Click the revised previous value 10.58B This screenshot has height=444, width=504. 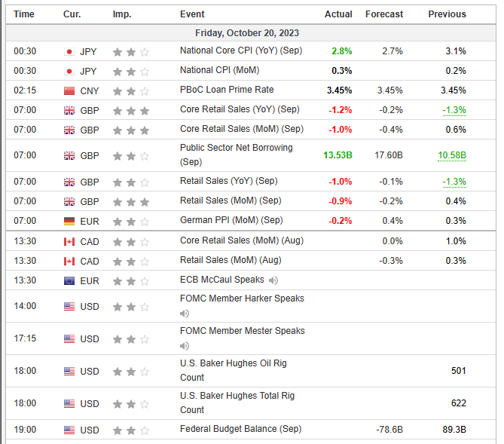point(451,155)
